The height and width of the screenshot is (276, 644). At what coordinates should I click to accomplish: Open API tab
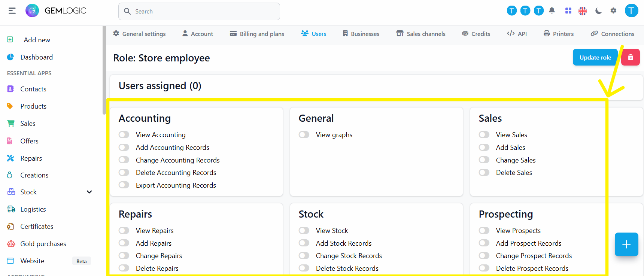(517, 34)
